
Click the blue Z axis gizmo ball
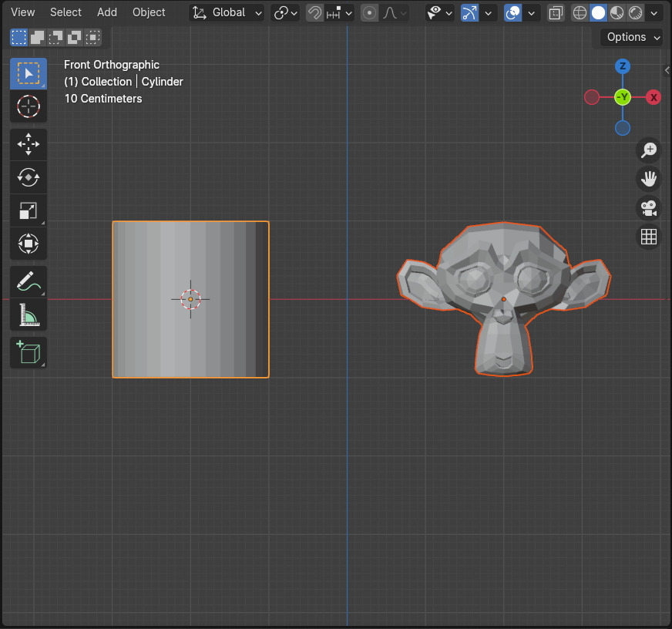pos(622,66)
